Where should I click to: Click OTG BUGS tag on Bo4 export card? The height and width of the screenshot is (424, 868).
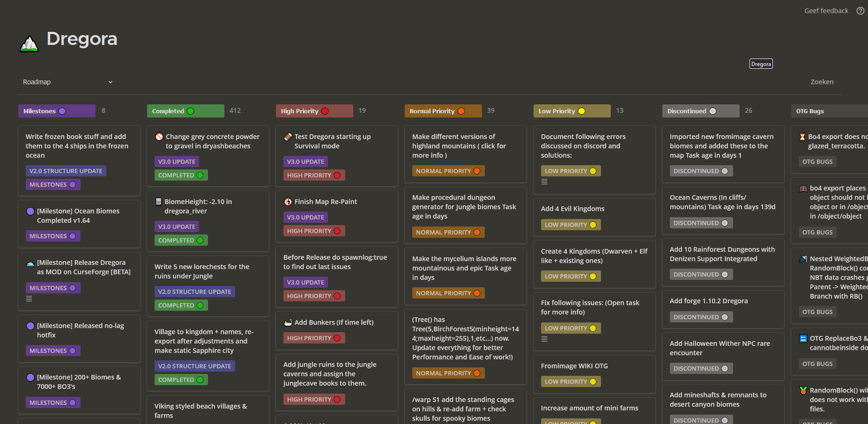817,161
